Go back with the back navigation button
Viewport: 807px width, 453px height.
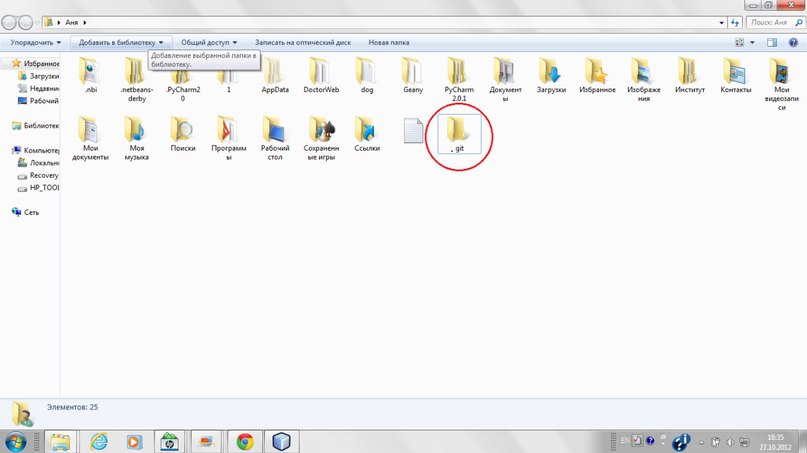(9, 23)
